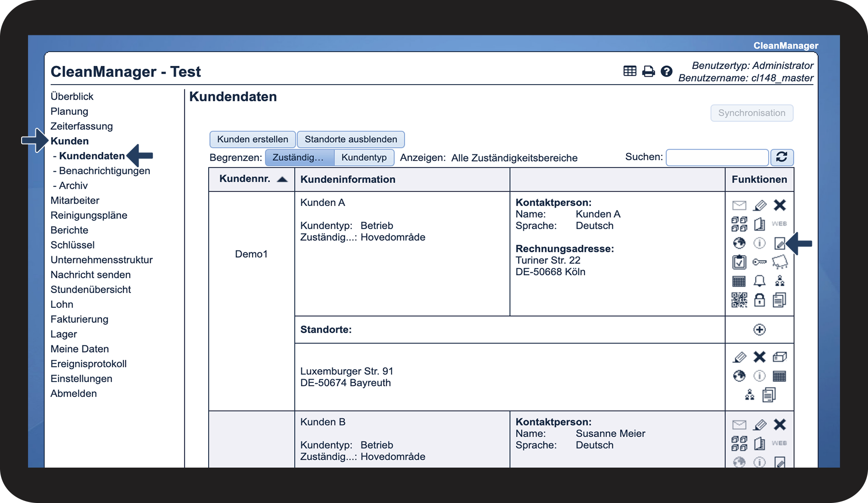Edit Luxemburger Str. 91 location with pencil
This screenshot has height=503, width=868.
pyautogui.click(x=739, y=357)
